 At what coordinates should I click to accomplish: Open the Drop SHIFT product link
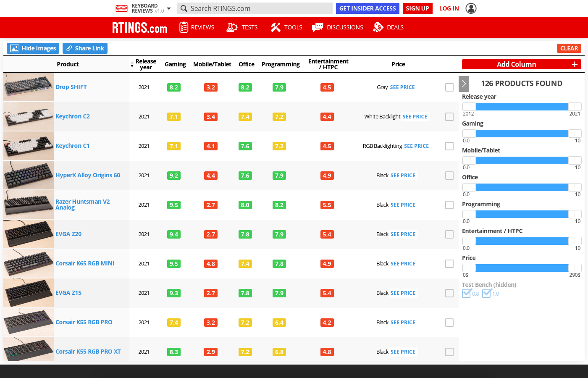pos(71,87)
